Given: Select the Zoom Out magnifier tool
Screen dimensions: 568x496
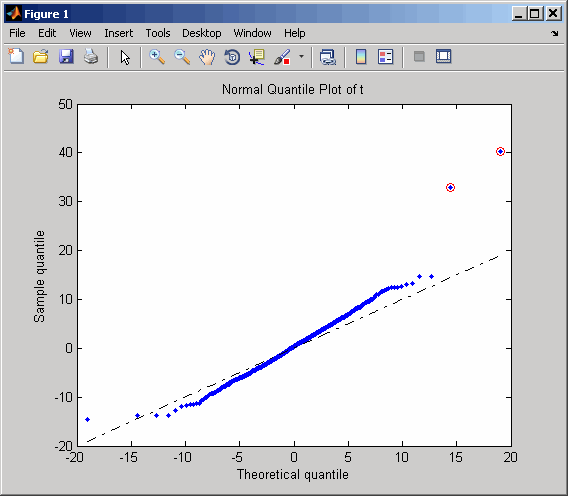Looking at the screenshot, I should tap(182, 57).
